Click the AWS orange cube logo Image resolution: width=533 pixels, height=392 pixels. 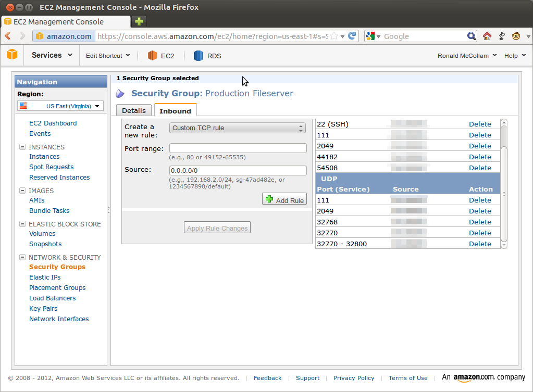(x=12, y=54)
